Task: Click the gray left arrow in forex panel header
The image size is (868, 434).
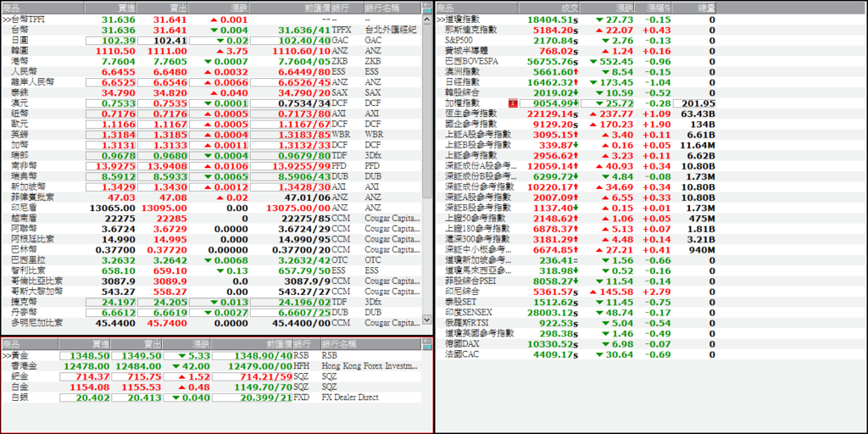Action: click(x=427, y=4)
